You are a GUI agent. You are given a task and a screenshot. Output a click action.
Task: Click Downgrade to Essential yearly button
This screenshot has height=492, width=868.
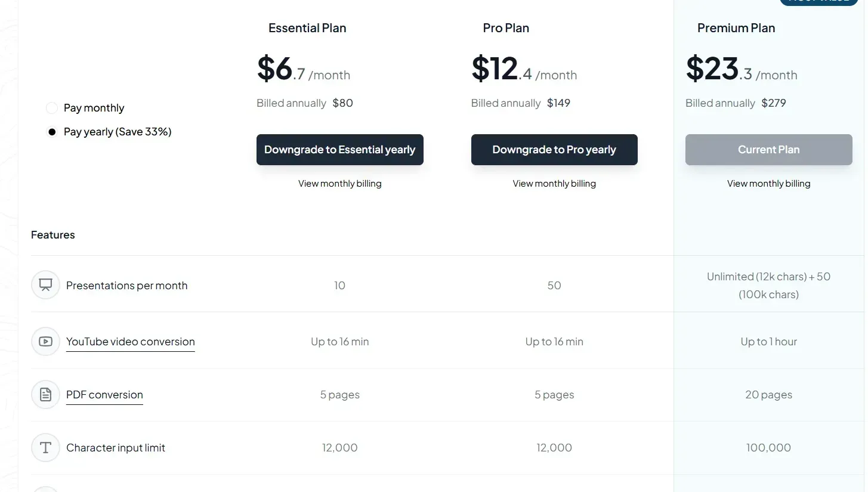pos(339,150)
